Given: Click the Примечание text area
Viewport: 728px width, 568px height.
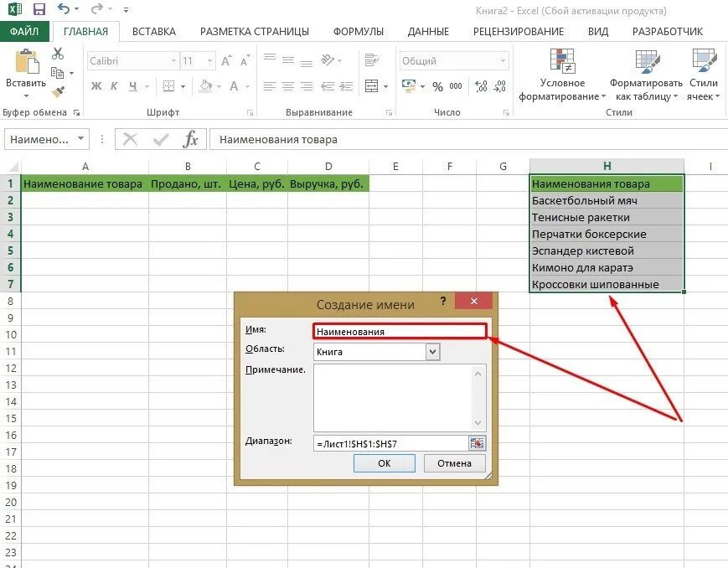Looking at the screenshot, I should (400, 398).
